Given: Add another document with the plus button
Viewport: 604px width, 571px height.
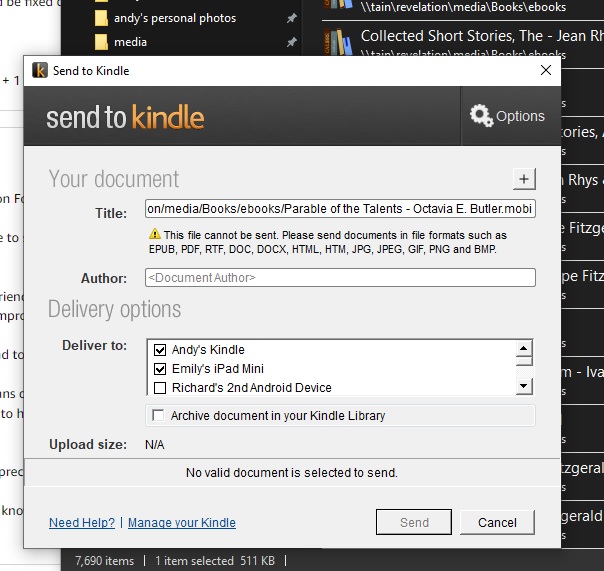Looking at the screenshot, I should coord(524,179).
